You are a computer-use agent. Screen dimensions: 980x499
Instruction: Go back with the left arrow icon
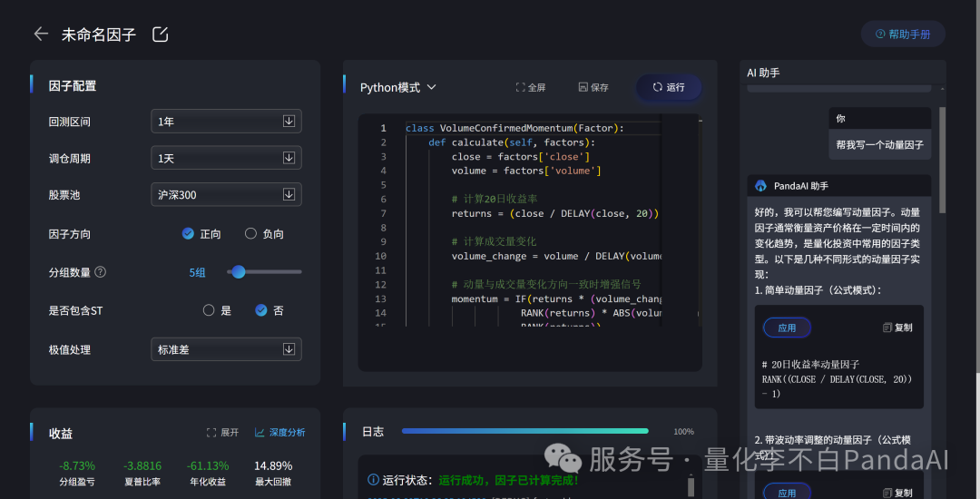click(41, 34)
